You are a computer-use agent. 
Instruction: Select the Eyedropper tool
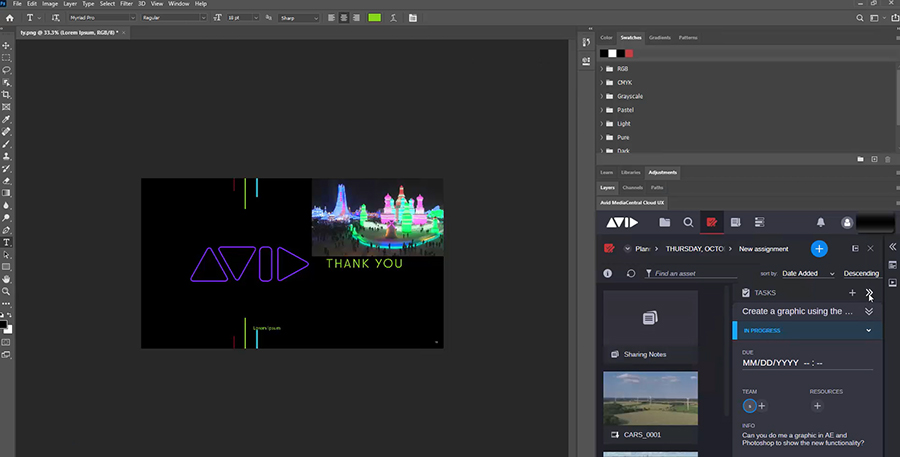(x=6, y=119)
